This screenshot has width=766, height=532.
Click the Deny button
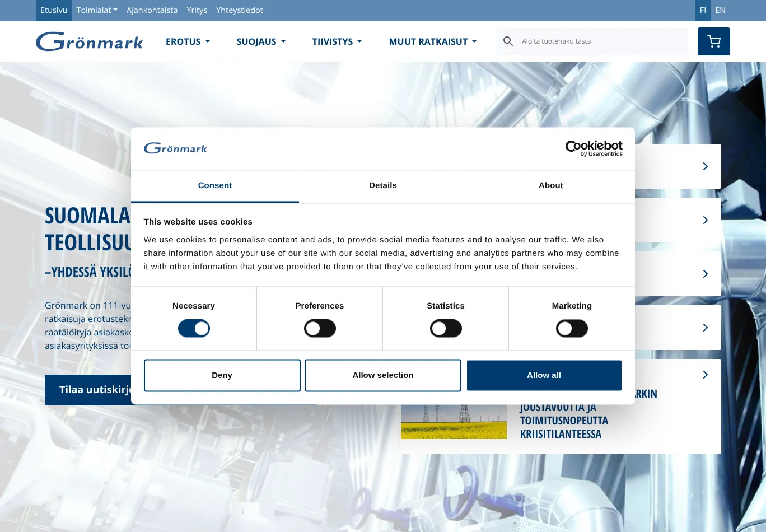(x=222, y=375)
